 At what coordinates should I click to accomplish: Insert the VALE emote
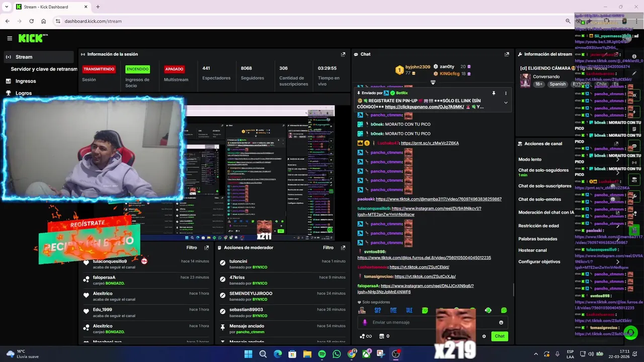[409, 311]
